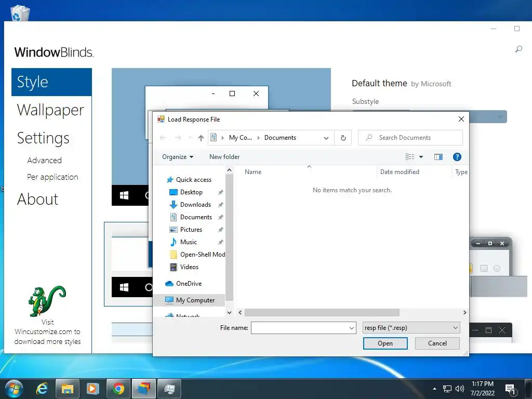Image resolution: width=532 pixels, height=399 pixels.
Task: Launch Internet Explorer from taskbar
Action: [42, 389]
